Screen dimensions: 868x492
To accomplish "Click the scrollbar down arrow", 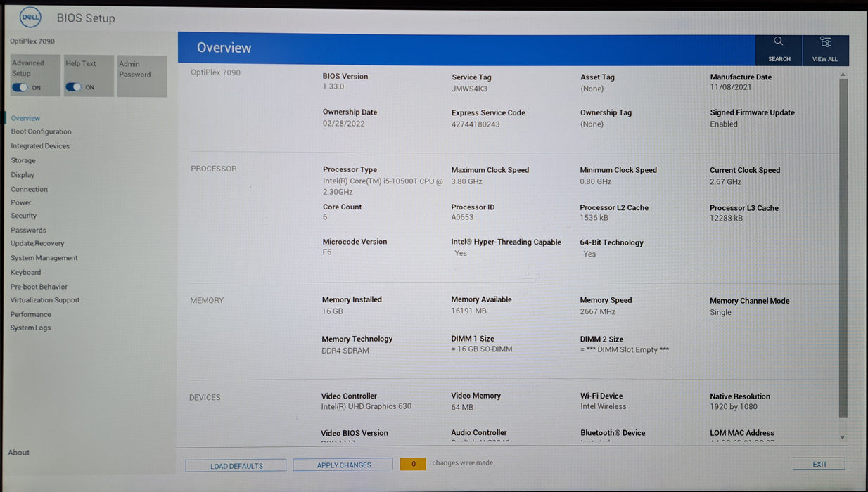I will tap(843, 437).
